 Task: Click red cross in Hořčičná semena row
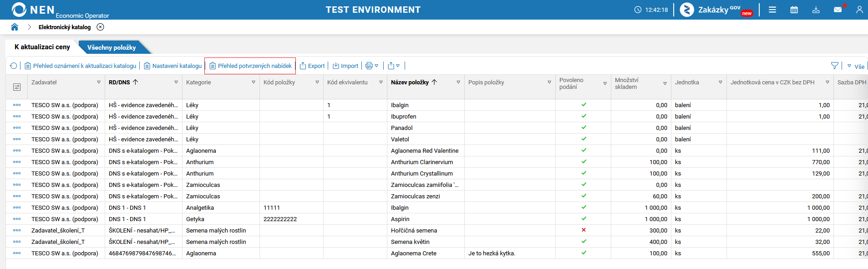point(584,230)
